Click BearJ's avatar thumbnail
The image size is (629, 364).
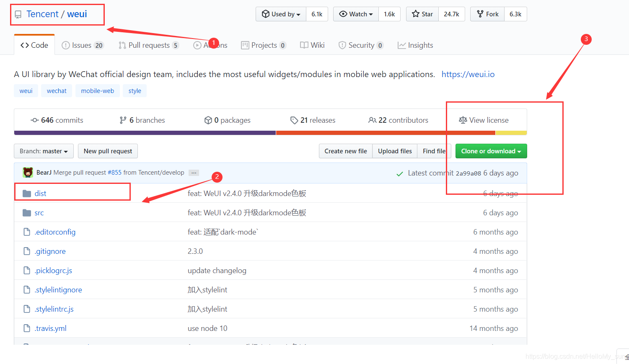pyautogui.click(x=28, y=173)
